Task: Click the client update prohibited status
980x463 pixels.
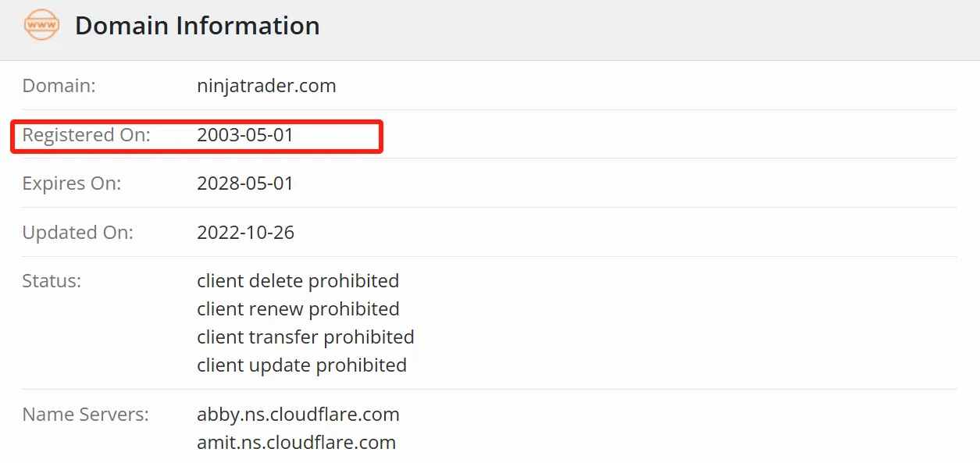Action: coord(301,365)
